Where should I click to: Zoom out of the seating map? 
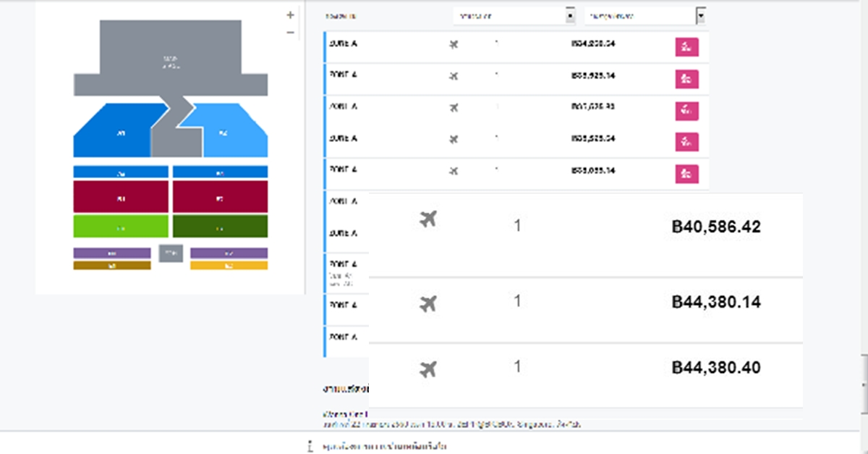290,33
